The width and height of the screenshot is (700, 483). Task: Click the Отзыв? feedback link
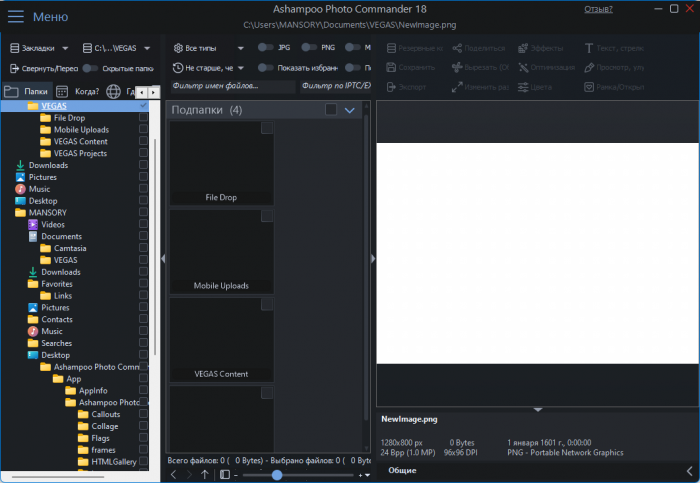(x=598, y=9)
